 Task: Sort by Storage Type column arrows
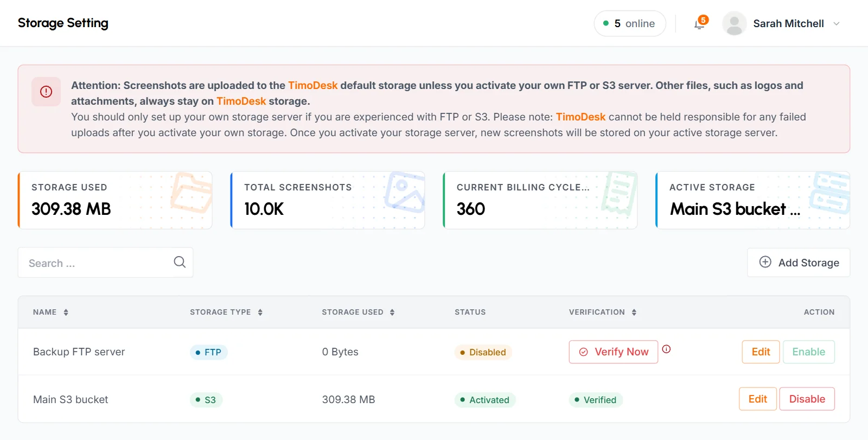(x=260, y=312)
